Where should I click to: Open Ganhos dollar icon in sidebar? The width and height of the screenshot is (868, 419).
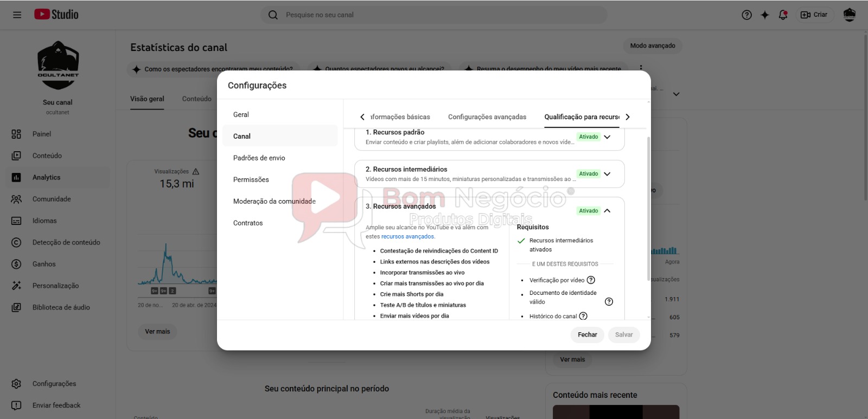point(16,264)
